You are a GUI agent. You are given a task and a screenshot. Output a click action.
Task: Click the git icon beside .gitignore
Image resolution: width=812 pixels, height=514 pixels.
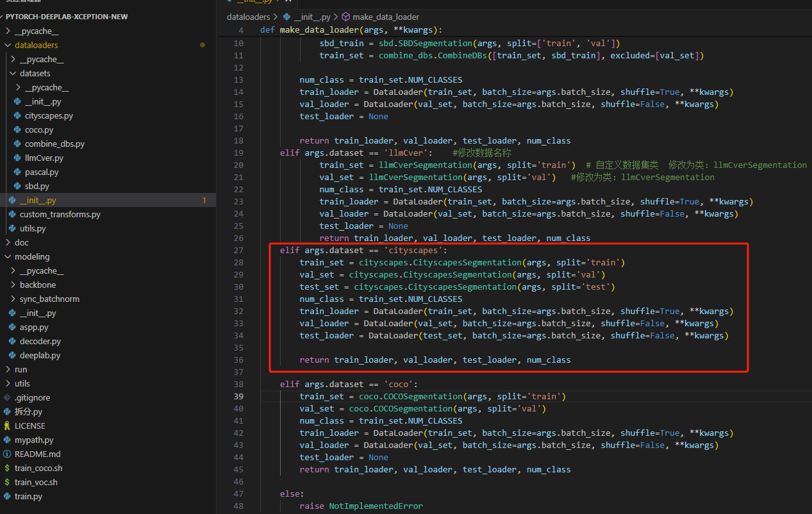(8, 398)
